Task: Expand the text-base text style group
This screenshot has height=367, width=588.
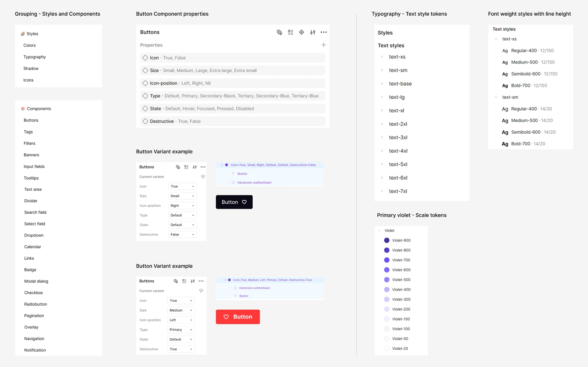Action: point(382,84)
